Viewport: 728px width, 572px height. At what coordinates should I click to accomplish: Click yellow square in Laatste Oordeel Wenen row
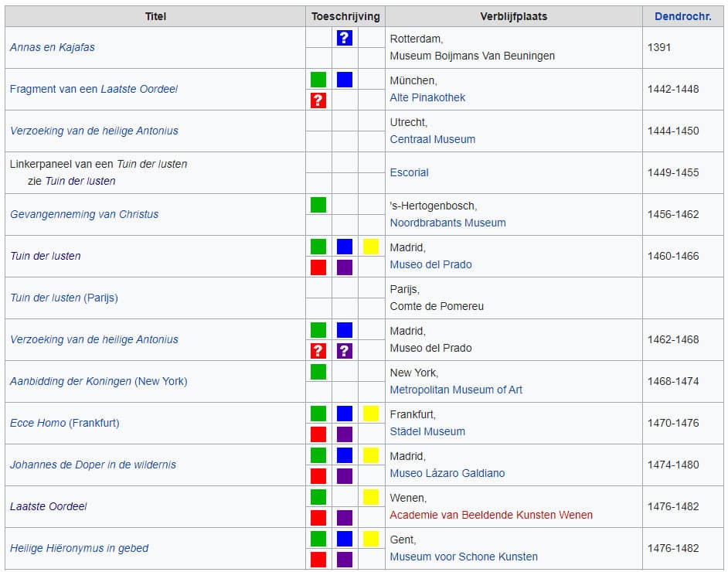point(371,497)
